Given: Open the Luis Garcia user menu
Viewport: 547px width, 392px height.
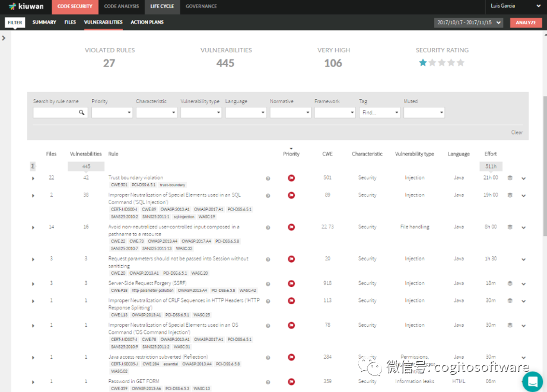Looking at the screenshot, I should pyautogui.click(x=516, y=6).
